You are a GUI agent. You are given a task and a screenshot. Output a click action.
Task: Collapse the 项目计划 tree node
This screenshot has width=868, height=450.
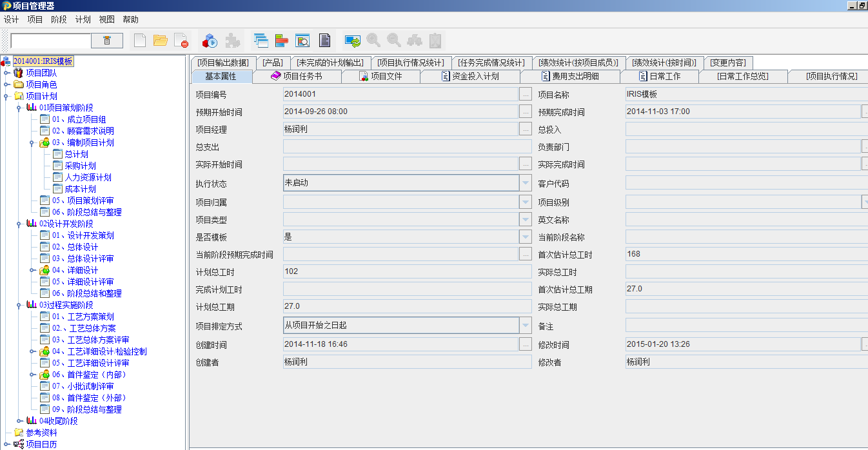(7, 96)
